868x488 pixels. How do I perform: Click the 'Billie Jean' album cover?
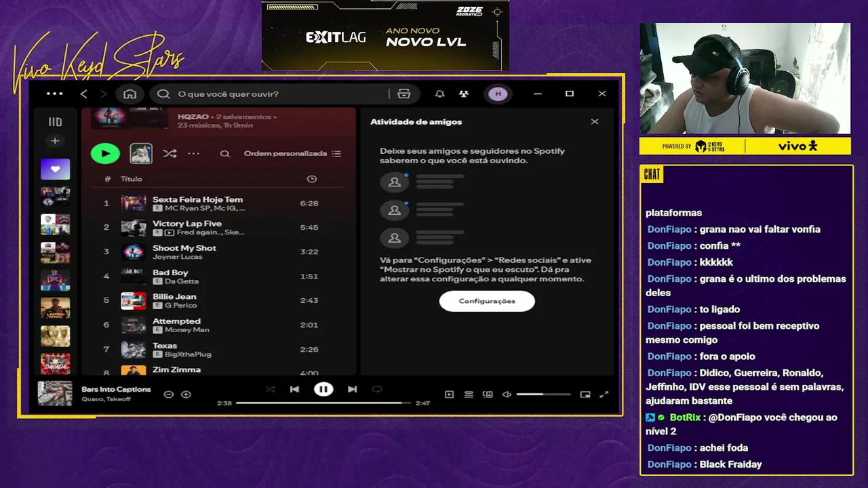(x=134, y=301)
